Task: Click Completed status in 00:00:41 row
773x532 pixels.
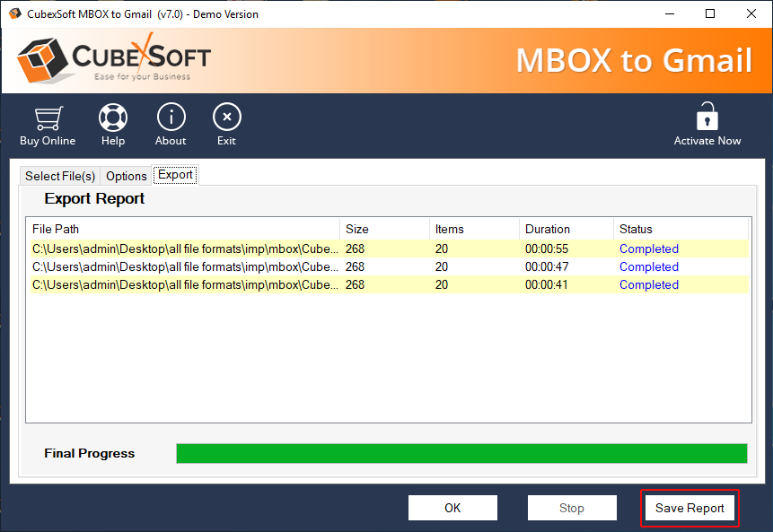Action: pyautogui.click(x=648, y=284)
